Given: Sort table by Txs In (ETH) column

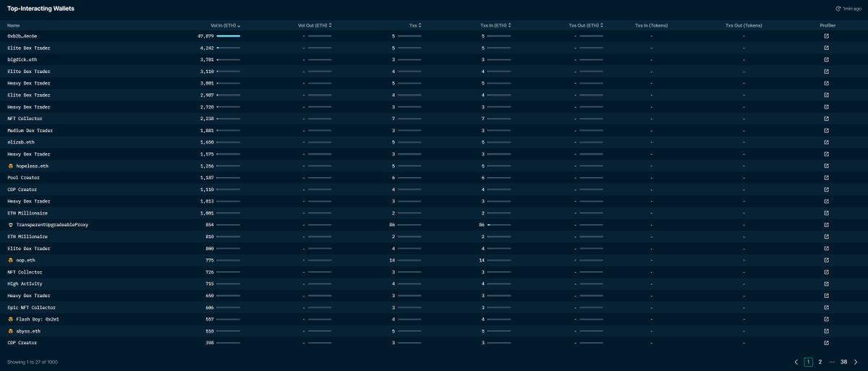Looking at the screenshot, I should 495,25.
